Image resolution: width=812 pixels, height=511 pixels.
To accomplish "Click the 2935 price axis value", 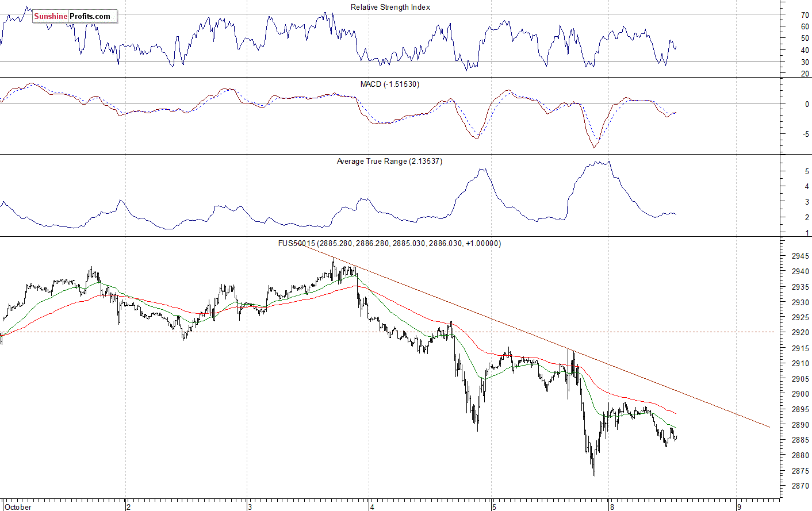I will click(800, 286).
